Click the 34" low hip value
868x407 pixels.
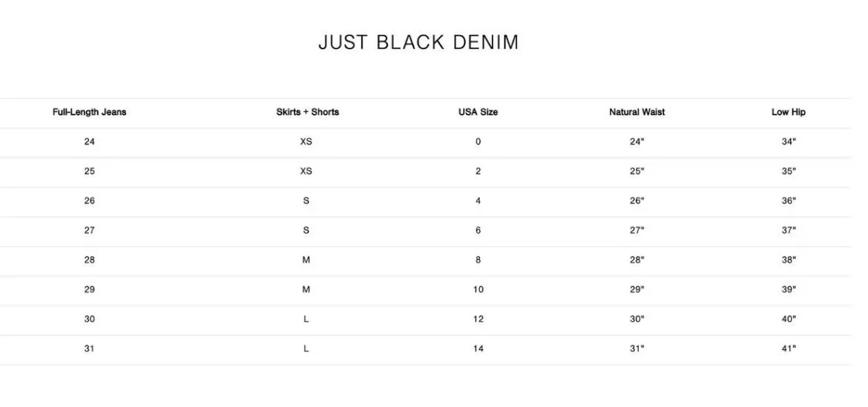pos(789,142)
